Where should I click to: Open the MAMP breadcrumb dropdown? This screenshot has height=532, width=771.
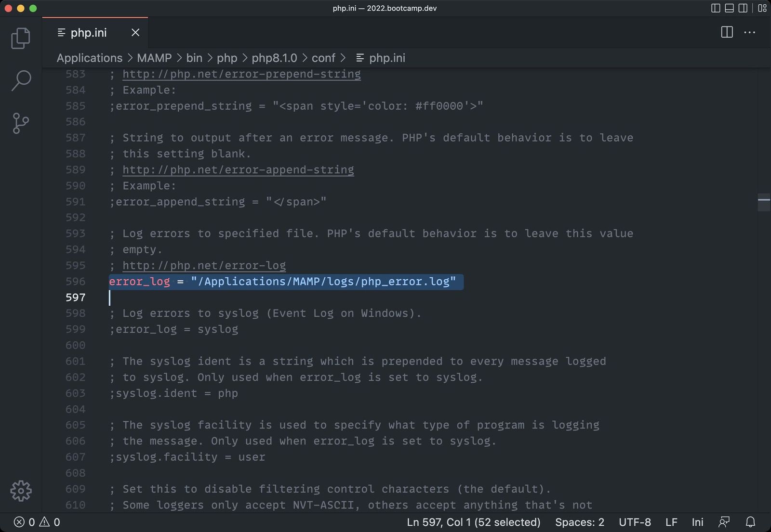[154, 58]
